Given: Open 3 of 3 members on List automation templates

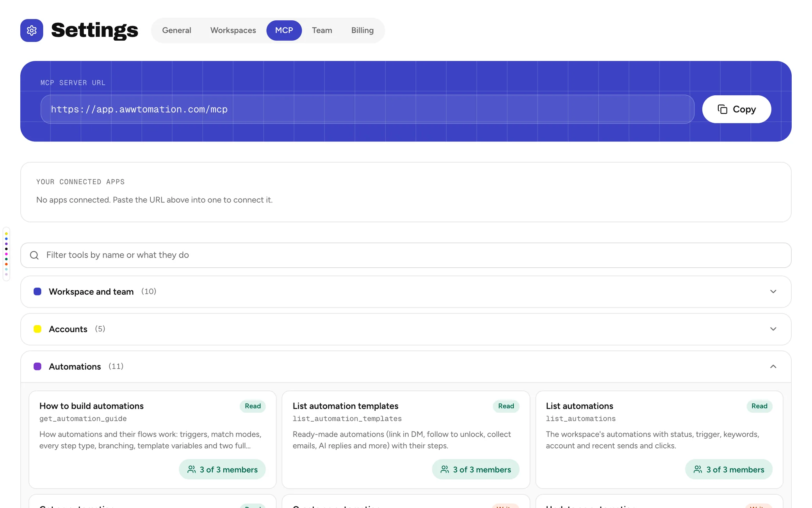Looking at the screenshot, I should (475, 469).
